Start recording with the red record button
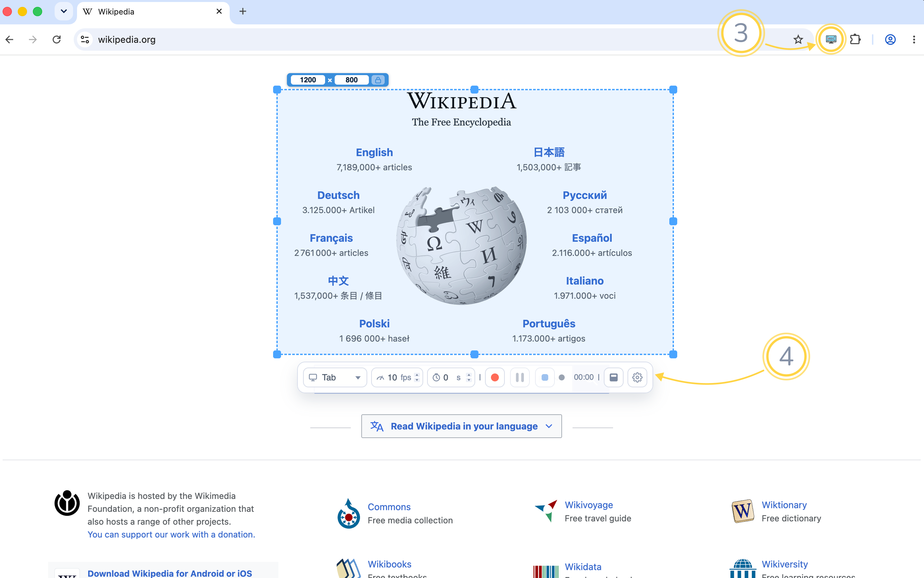The width and height of the screenshot is (924, 578). (495, 377)
